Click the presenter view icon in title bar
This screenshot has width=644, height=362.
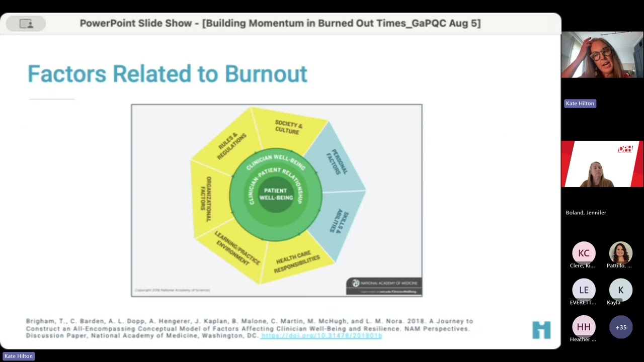point(26,24)
